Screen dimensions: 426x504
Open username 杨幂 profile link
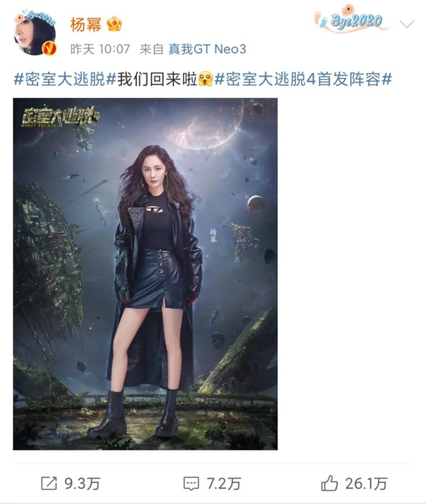click(86, 24)
